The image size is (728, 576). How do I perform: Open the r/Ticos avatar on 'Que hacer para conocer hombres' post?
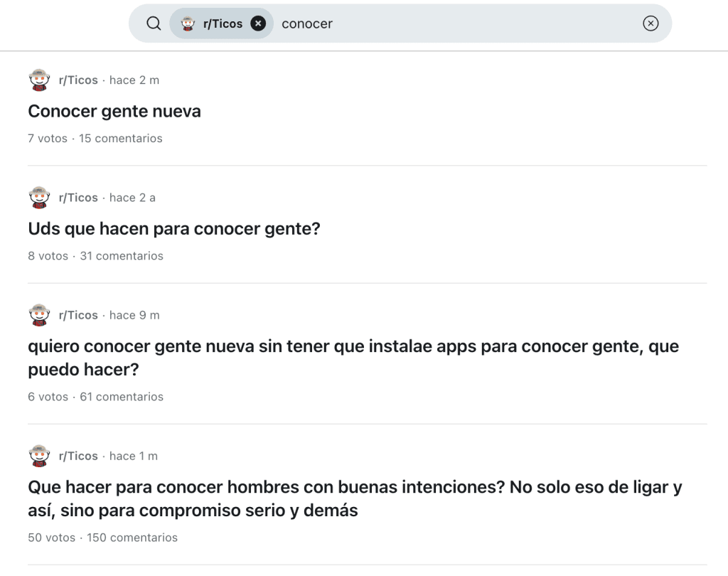point(40,456)
